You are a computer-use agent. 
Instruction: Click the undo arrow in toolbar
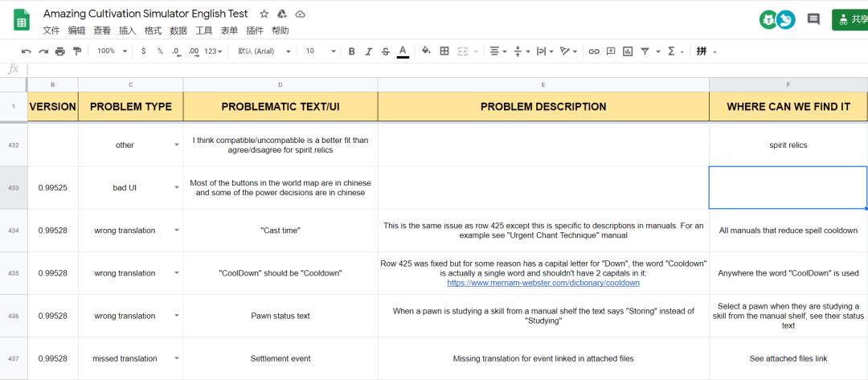(x=27, y=51)
